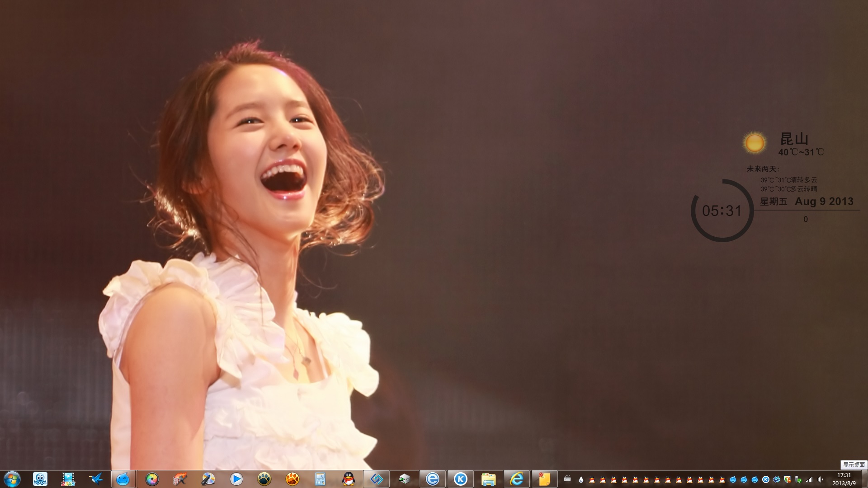Launch the blue play button media player
868x488 pixels.
pyautogui.click(x=236, y=479)
